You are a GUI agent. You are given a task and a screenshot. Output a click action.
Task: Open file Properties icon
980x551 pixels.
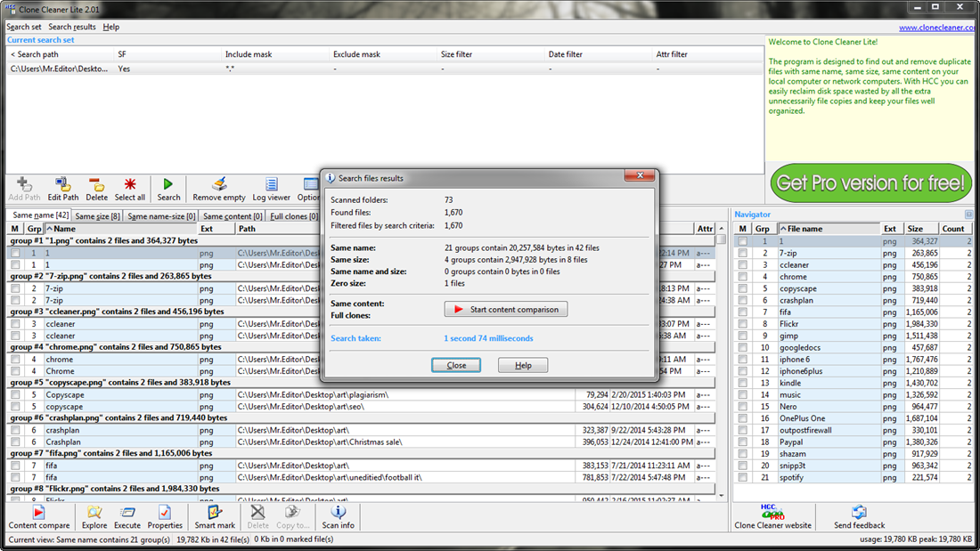[x=165, y=513]
